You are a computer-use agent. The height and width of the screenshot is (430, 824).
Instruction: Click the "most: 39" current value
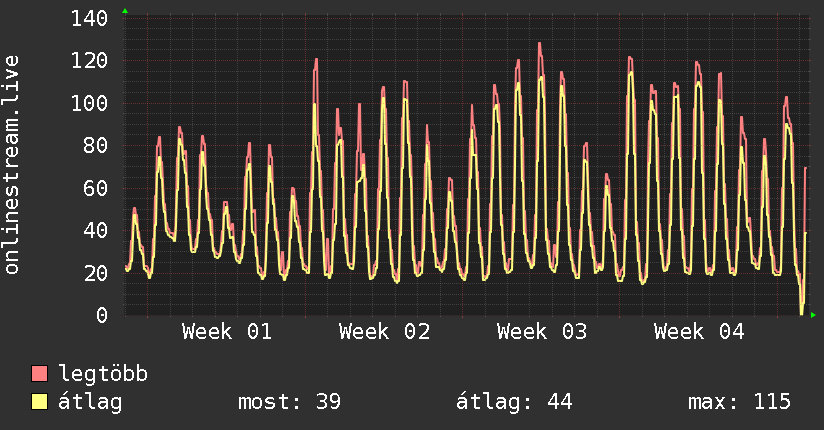click(x=289, y=402)
